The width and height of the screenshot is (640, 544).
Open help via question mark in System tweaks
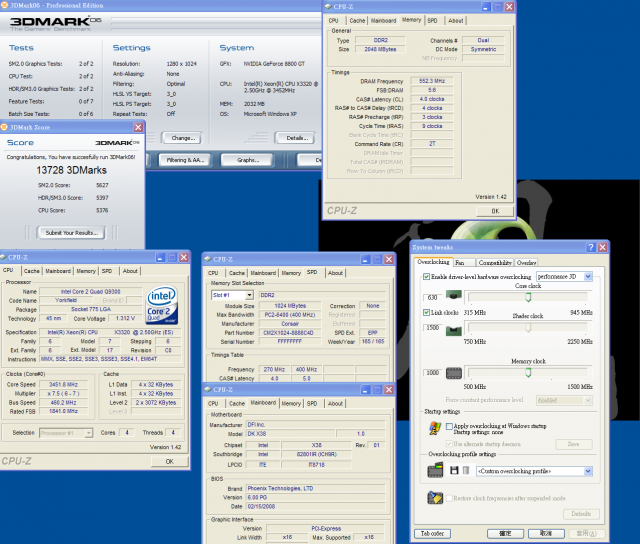coord(591,247)
